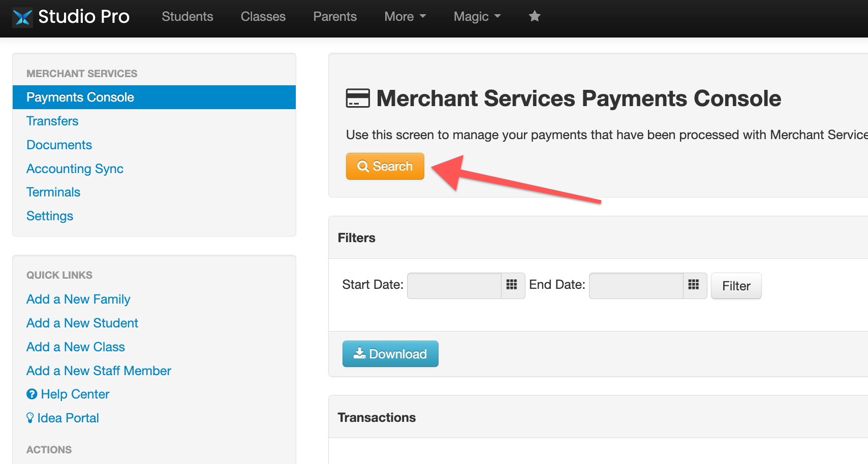Click the blue Download button
Image resolution: width=868 pixels, height=464 pixels.
pos(390,354)
